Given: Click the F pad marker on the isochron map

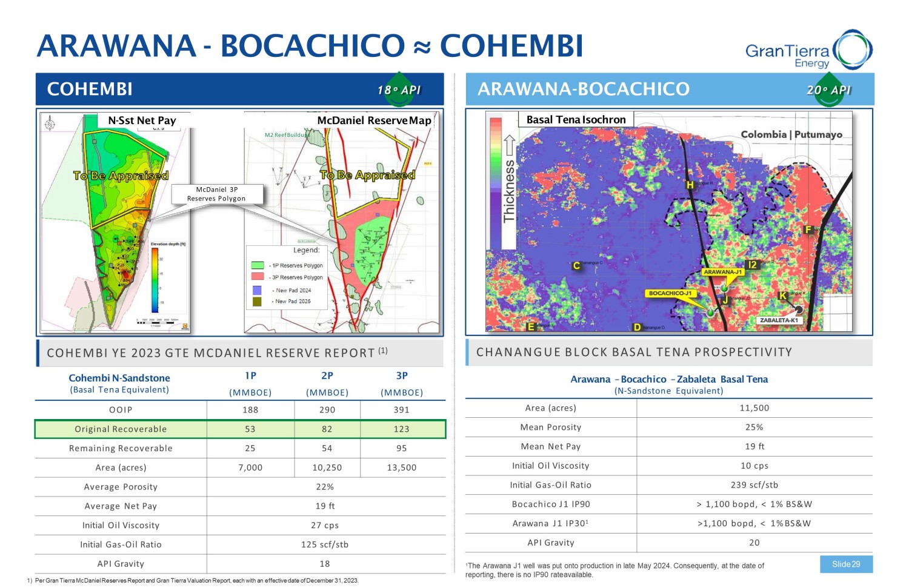Looking at the screenshot, I should point(808,230).
